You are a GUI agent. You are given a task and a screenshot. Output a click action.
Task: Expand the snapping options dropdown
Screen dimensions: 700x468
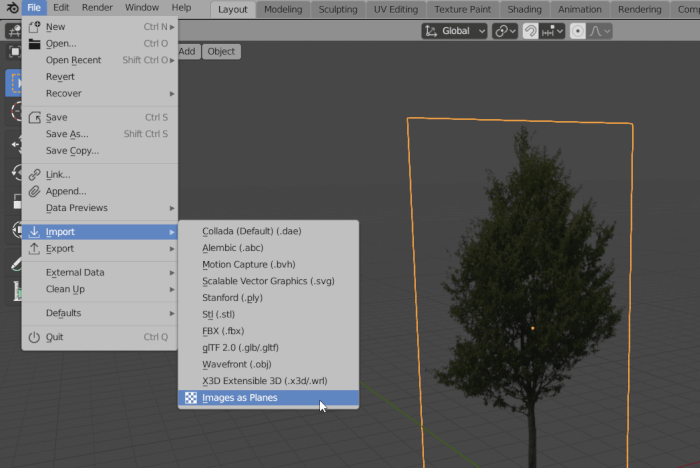click(x=552, y=31)
